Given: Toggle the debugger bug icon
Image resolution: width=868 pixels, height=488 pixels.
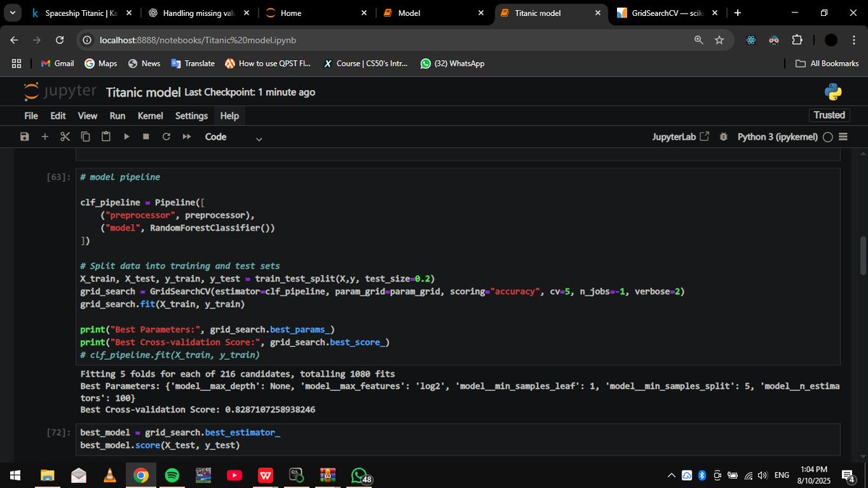Looking at the screenshot, I should click(x=724, y=137).
